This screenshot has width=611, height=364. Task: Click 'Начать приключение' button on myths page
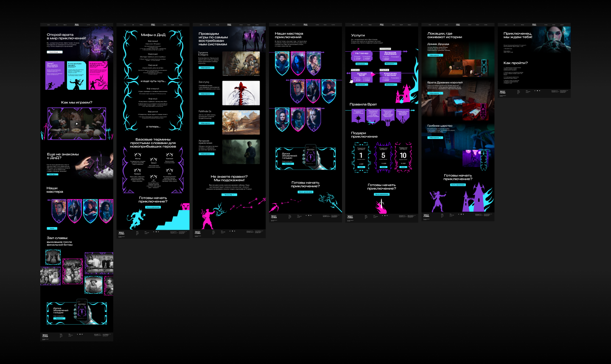click(153, 207)
